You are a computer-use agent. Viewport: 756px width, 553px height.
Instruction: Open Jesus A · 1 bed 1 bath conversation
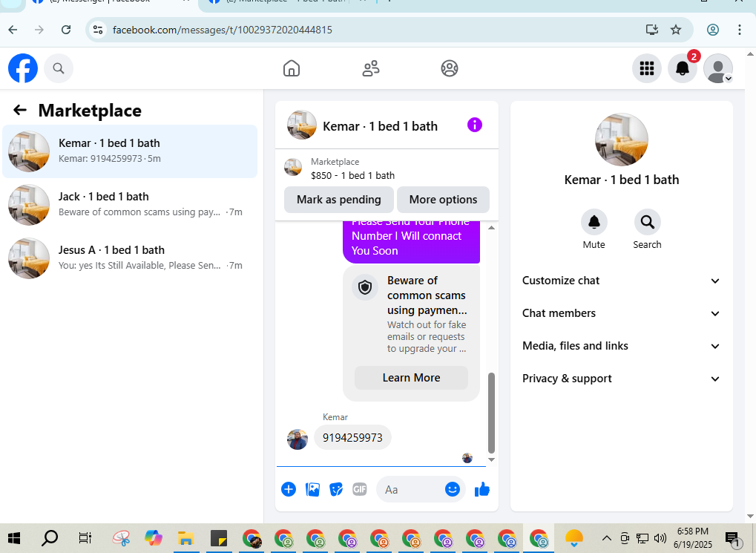130,258
